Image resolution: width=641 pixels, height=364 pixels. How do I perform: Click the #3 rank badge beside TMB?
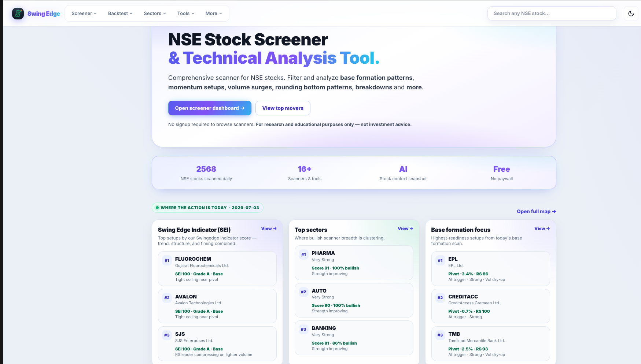pos(440,335)
